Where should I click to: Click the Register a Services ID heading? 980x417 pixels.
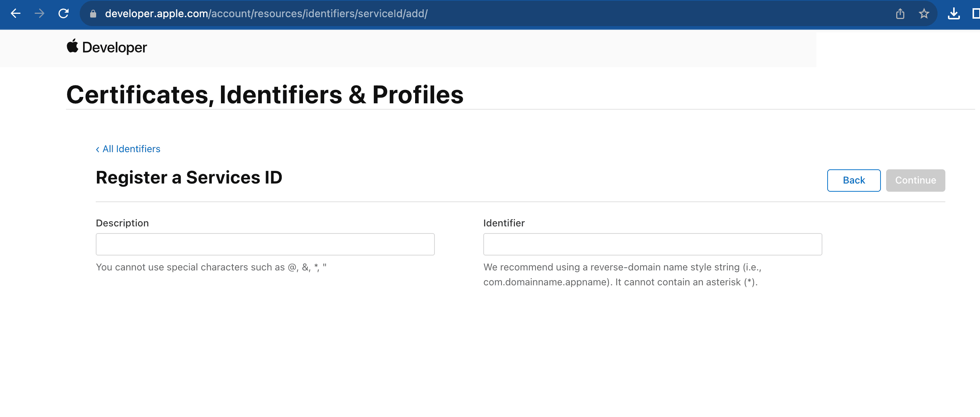coord(189,178)
